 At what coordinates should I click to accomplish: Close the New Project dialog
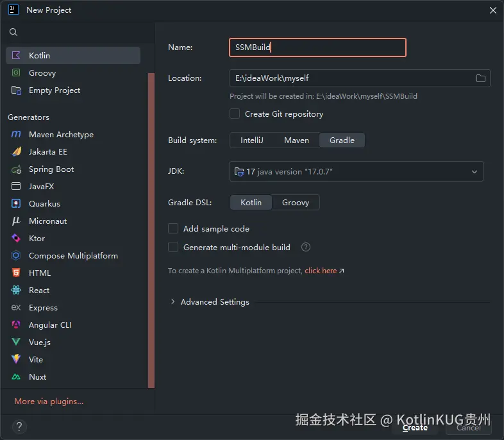492,10
